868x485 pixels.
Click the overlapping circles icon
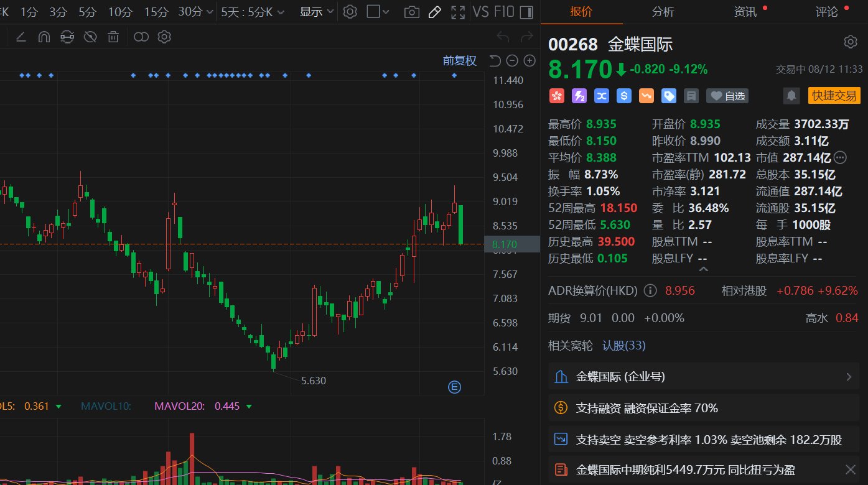click(141, 37)
